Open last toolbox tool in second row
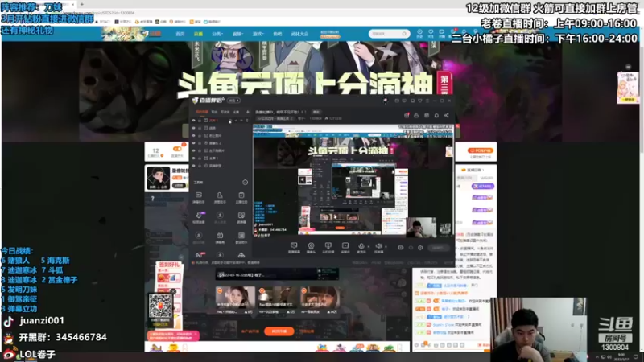644x362 pixels. 241,217
